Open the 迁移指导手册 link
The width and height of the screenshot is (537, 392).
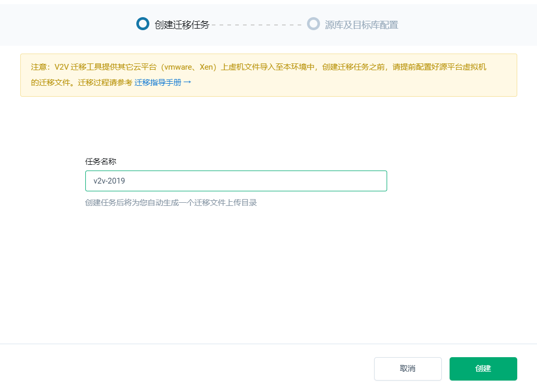tap(158, 83)
